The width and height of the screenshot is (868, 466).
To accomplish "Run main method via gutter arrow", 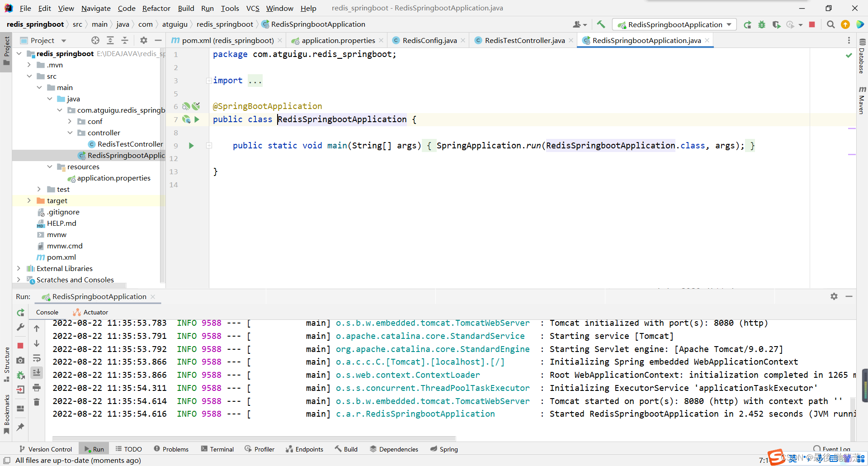I will 191,146.
